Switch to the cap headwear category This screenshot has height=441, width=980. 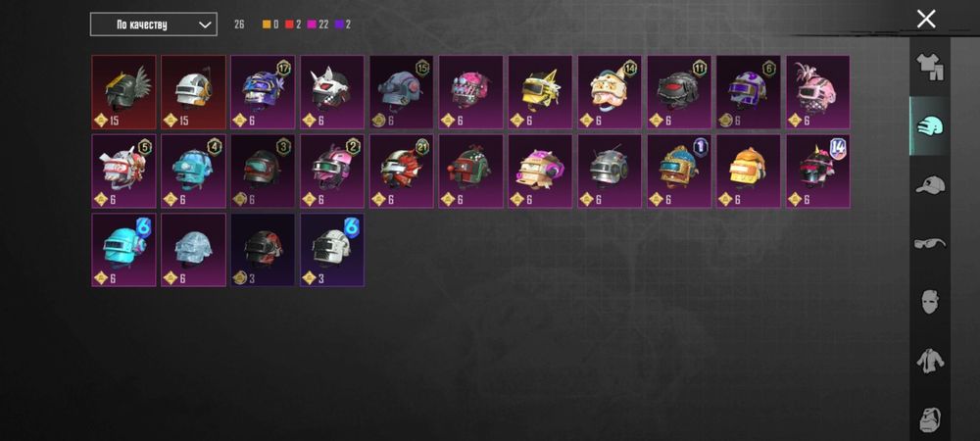930,185
